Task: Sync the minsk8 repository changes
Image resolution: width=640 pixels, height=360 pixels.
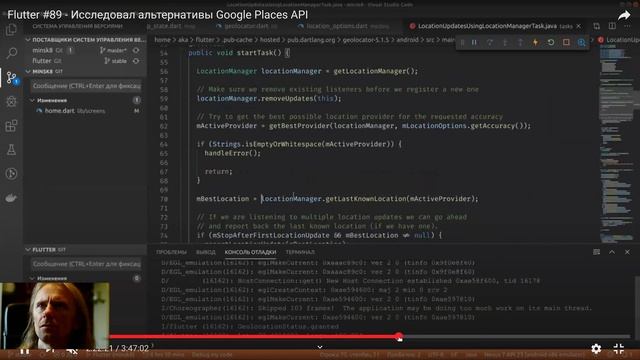Action: (x=136, y=50)
